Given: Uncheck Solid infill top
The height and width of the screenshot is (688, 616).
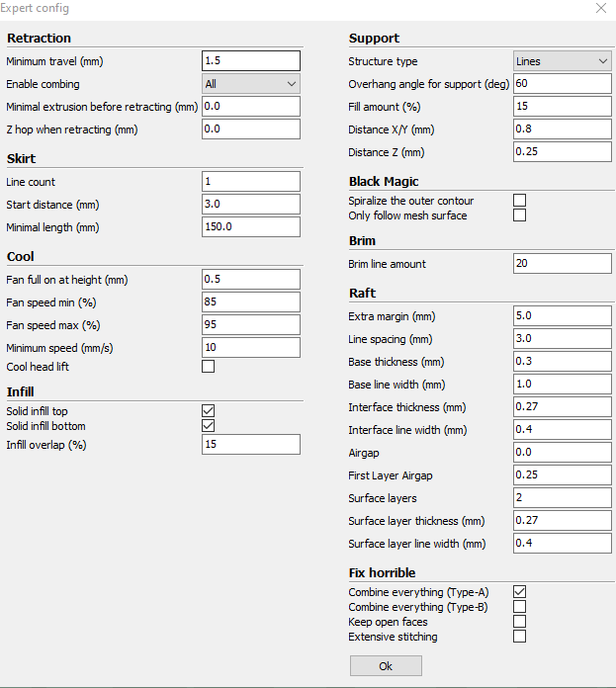Looking at the screenshot, I should point(209,411).
